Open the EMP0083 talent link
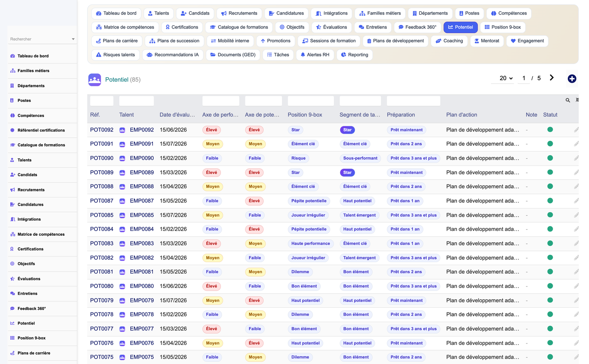Viewport: 589px width, 364px height. click(142, 243)
